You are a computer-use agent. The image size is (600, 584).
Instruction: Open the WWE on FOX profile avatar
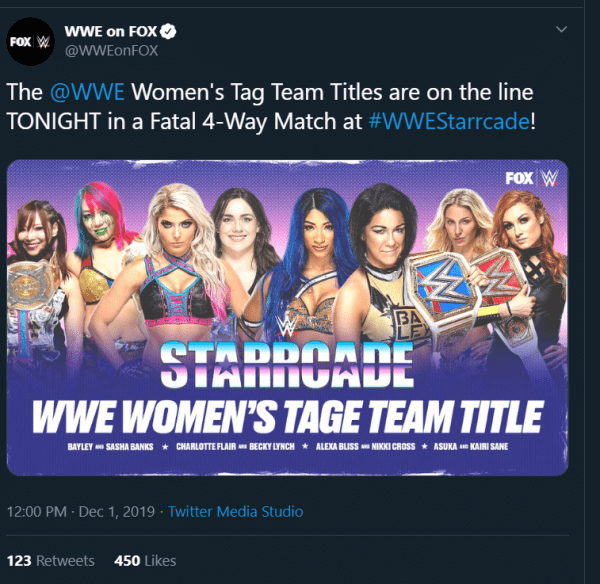click(x=31, y=41)
